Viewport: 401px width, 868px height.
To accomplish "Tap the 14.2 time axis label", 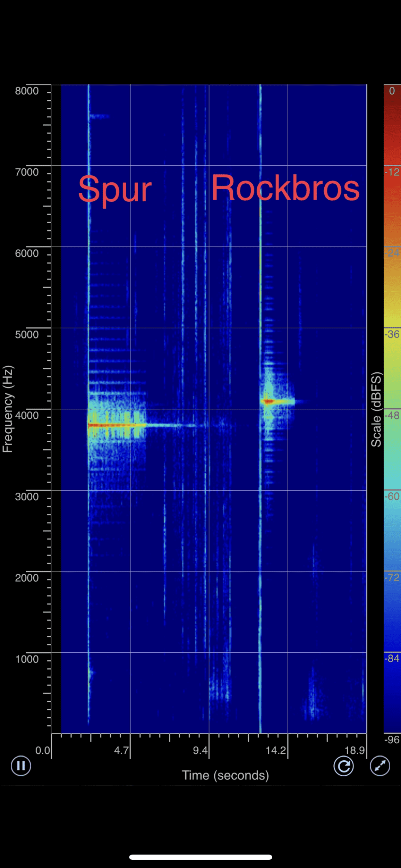I will [x=276, y=750].
